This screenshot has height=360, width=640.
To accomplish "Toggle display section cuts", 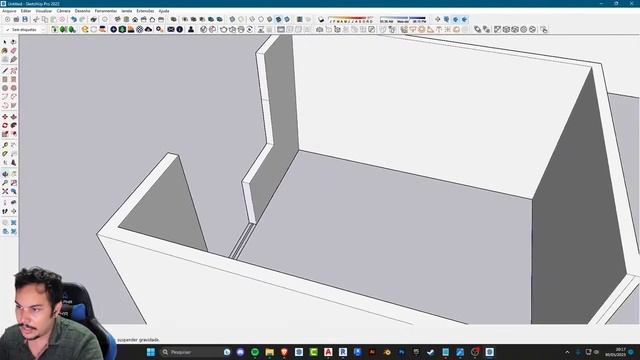I will [456, 19].
